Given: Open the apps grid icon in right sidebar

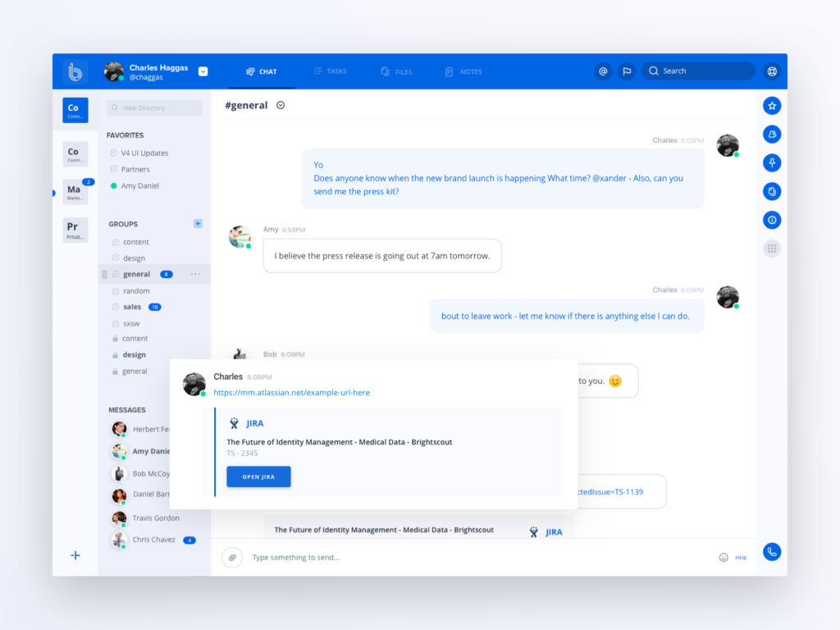Looking at the screenshot, I should coord(772,249).
